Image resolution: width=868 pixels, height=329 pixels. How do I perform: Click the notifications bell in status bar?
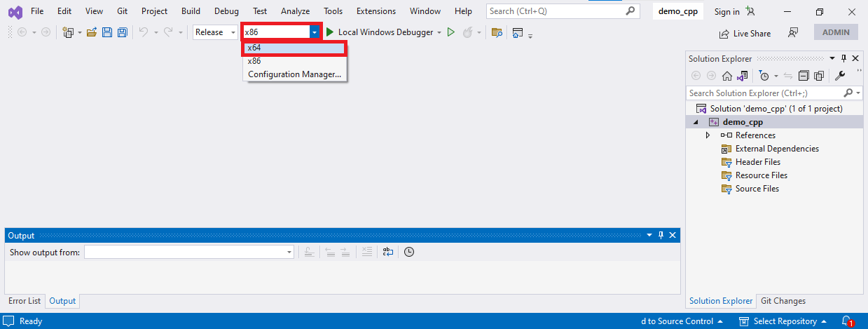pos(847,321)
